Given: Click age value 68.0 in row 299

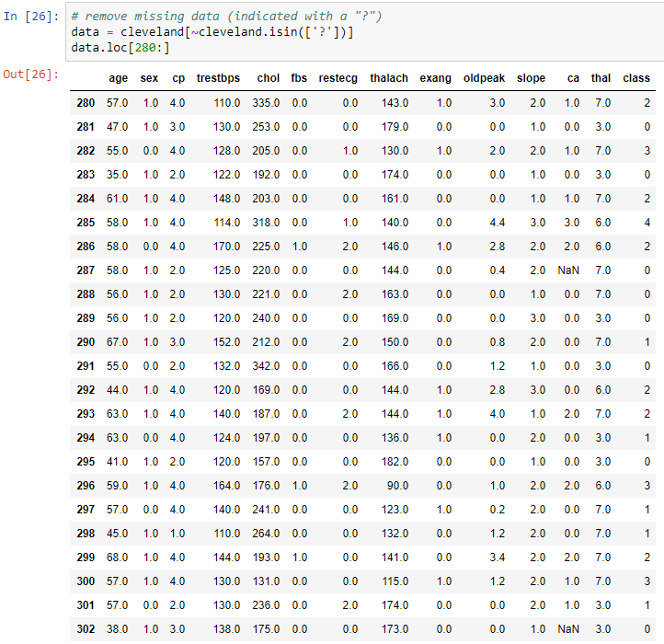Looking at the screenshot, I should (118, 558).
